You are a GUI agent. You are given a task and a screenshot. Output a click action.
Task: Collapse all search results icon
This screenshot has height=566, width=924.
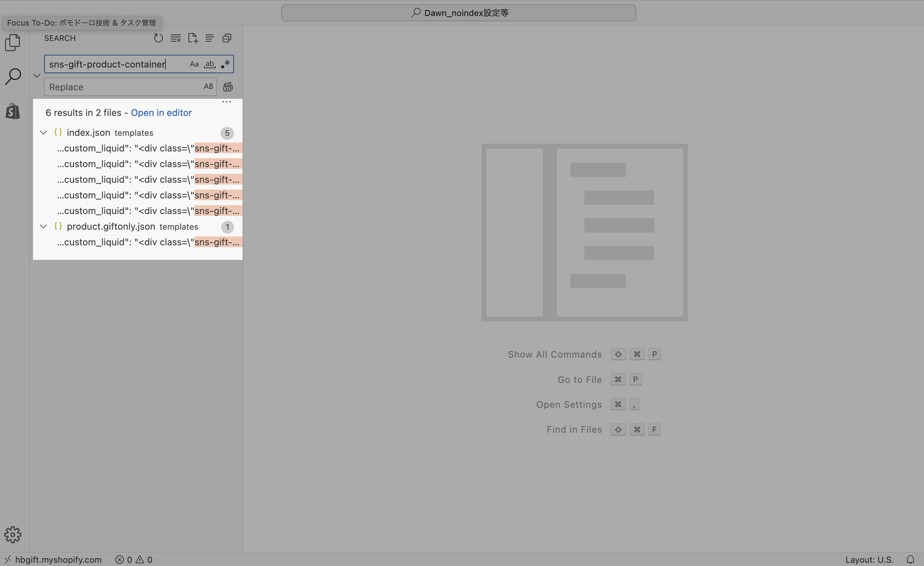(227, 38)
